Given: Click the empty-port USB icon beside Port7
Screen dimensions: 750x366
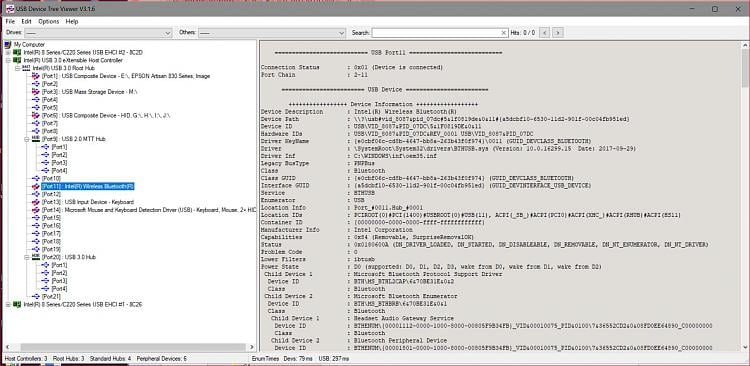Looking at the screenshot, I should [x=36, y=123].
